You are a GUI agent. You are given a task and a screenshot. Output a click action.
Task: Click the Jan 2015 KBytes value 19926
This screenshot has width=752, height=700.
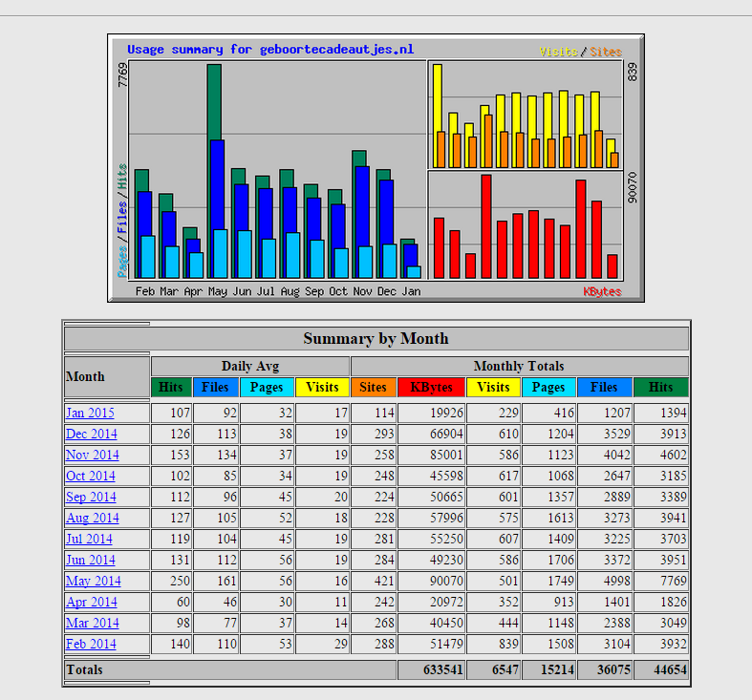tap(446, 413)
